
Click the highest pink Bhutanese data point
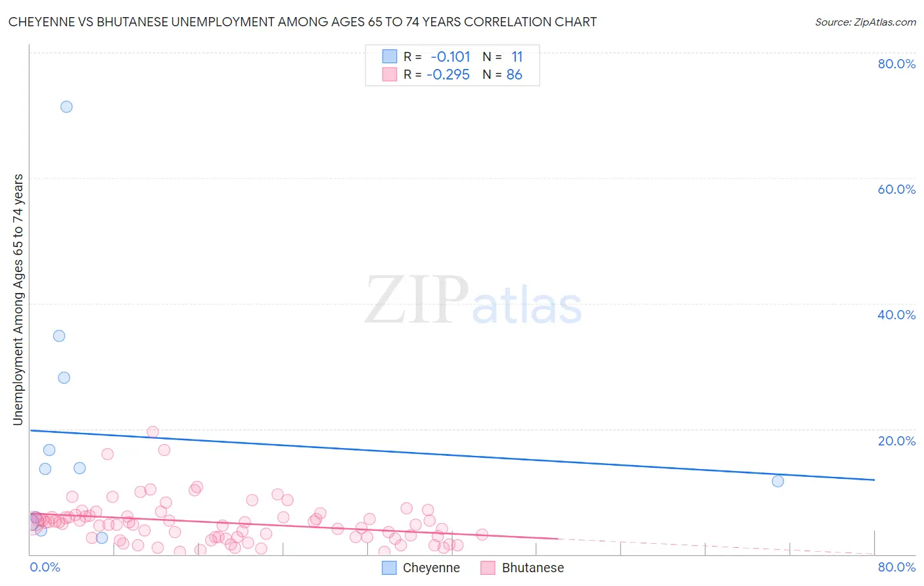pos(152,432)
